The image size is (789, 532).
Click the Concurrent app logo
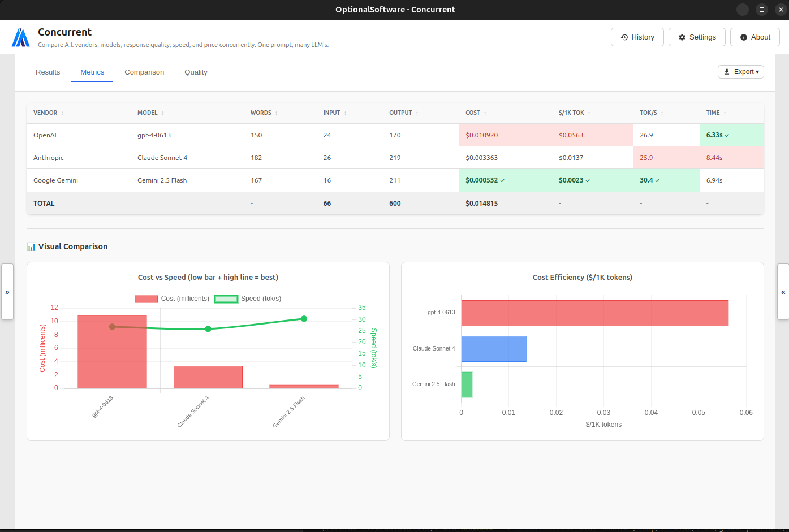20,37
